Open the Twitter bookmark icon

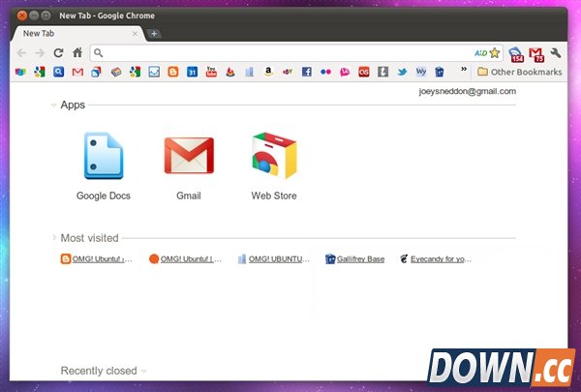(401, 72)
